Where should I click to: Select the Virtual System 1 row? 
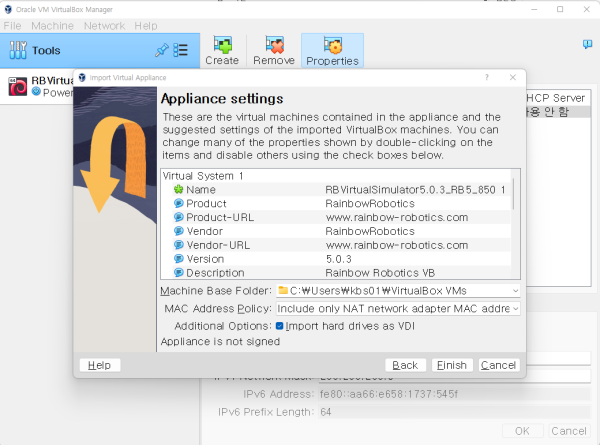(336, 176)
